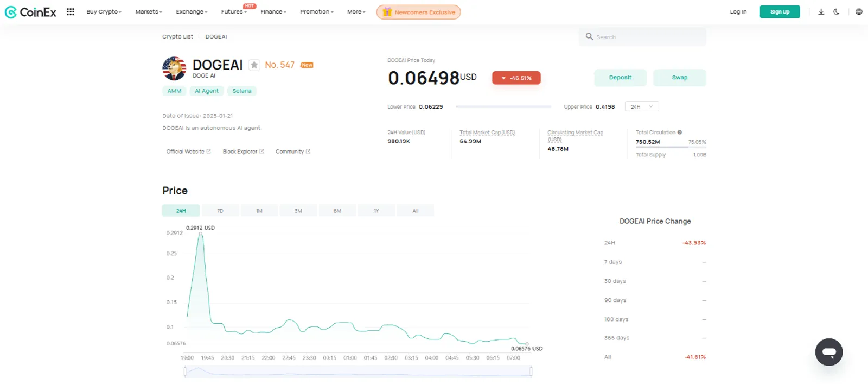
Task: Expand the Futures menu
Action: point(234,12)
